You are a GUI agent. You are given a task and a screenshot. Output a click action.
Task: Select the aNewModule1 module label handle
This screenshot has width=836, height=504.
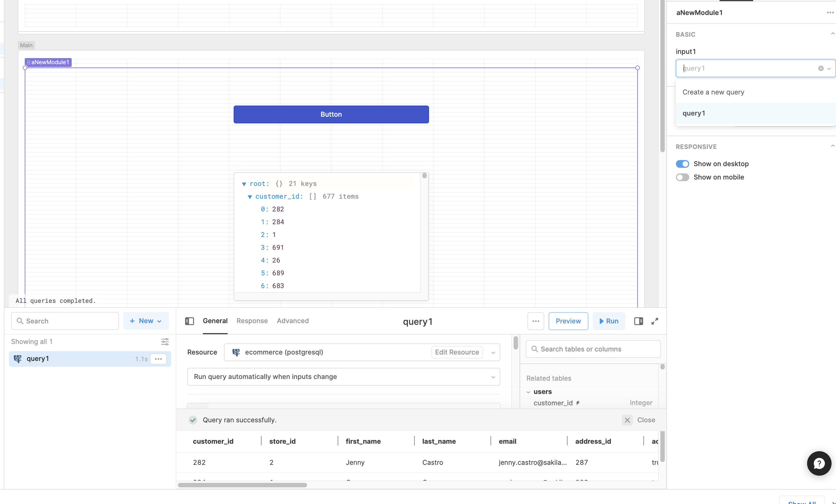(48, 63)
